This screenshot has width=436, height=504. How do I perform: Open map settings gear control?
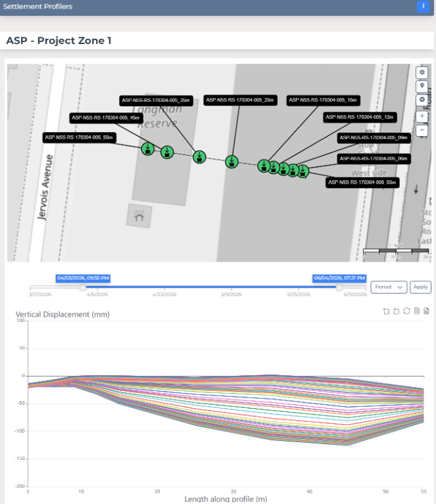(422, 73)
